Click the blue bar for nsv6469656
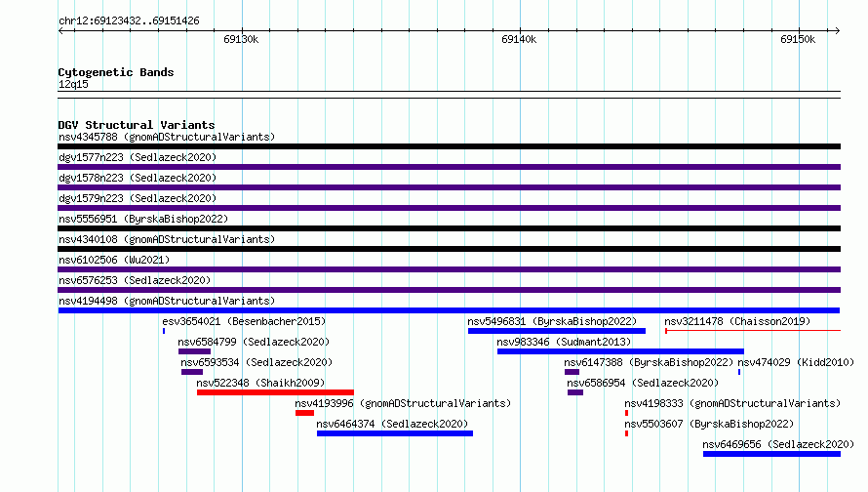Viewport: 868px width, 492px height. 771,454
